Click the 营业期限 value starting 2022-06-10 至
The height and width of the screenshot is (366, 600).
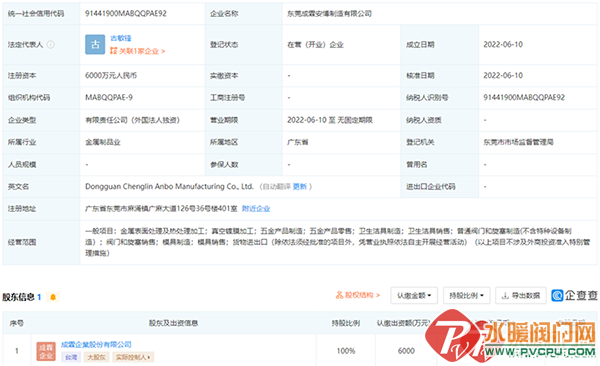tap(330, 120)
